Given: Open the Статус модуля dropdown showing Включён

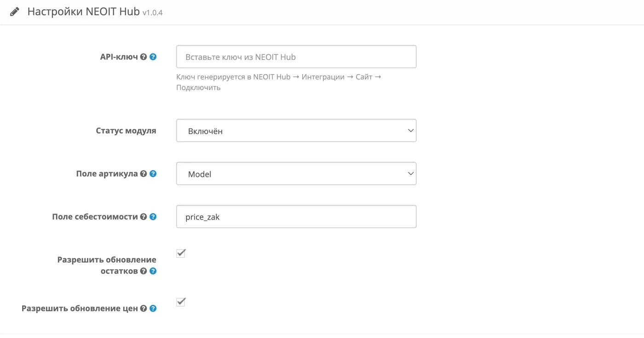Looking at the screenshot, I should tap(296, 131).
